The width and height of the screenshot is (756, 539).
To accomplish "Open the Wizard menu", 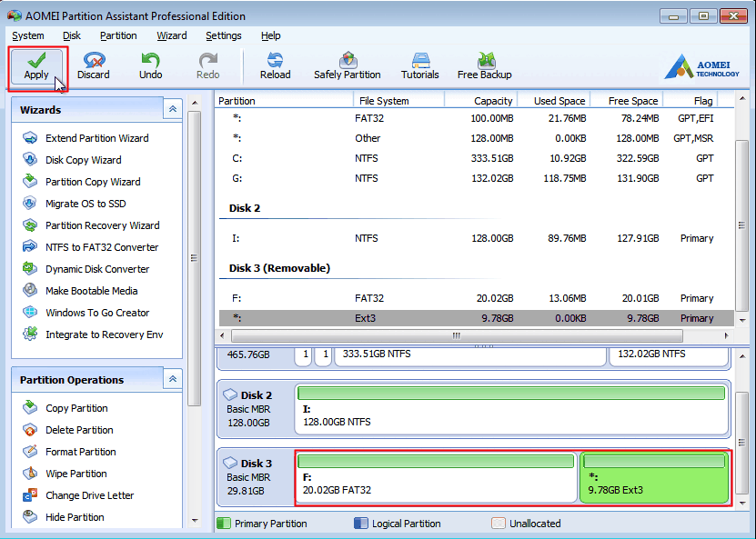I will coord(172,35).
